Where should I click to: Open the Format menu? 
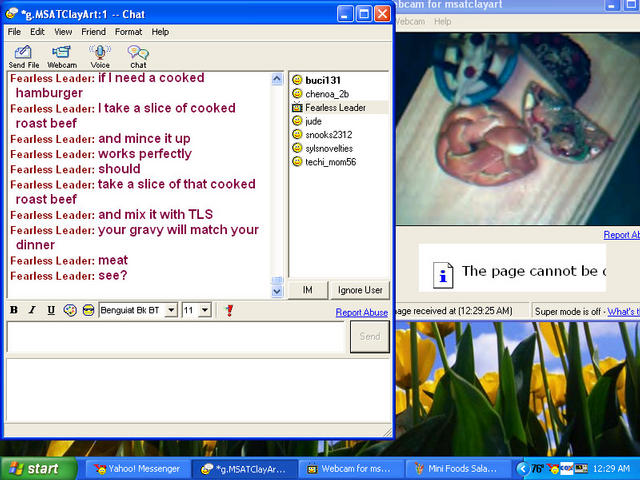[x=128, y=32]
